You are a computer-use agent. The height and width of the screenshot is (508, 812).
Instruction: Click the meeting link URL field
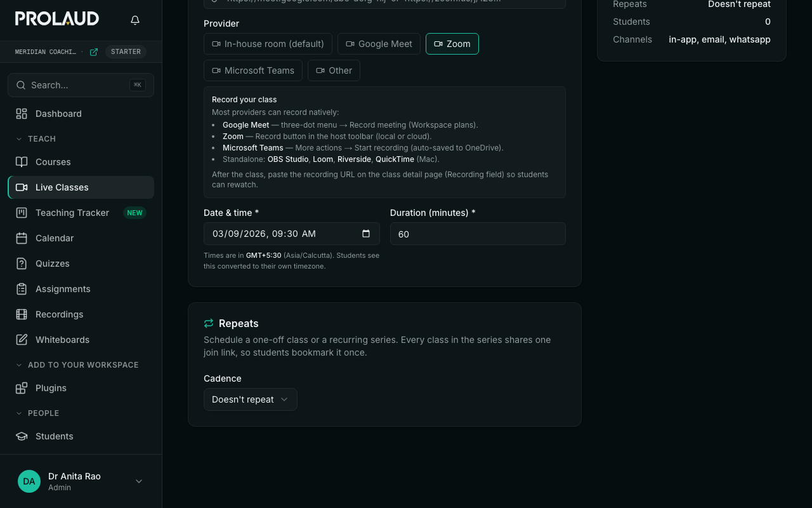384,3
